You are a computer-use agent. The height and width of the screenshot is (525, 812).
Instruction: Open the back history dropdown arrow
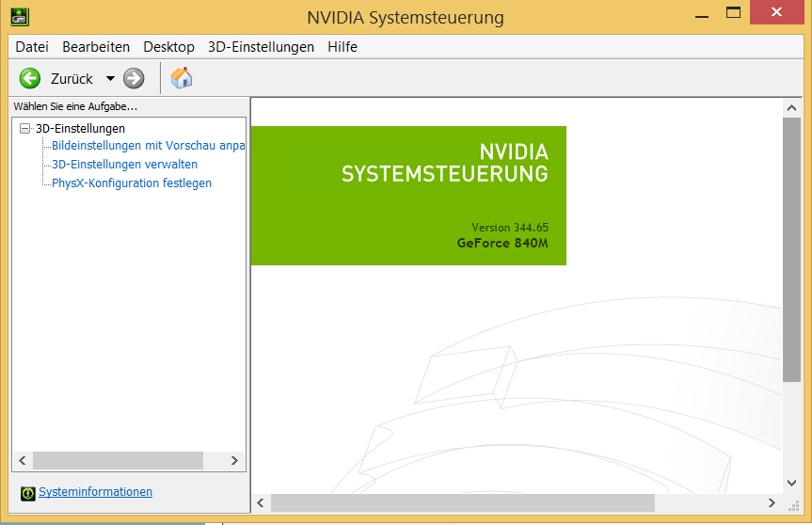(x=110, y=79)
